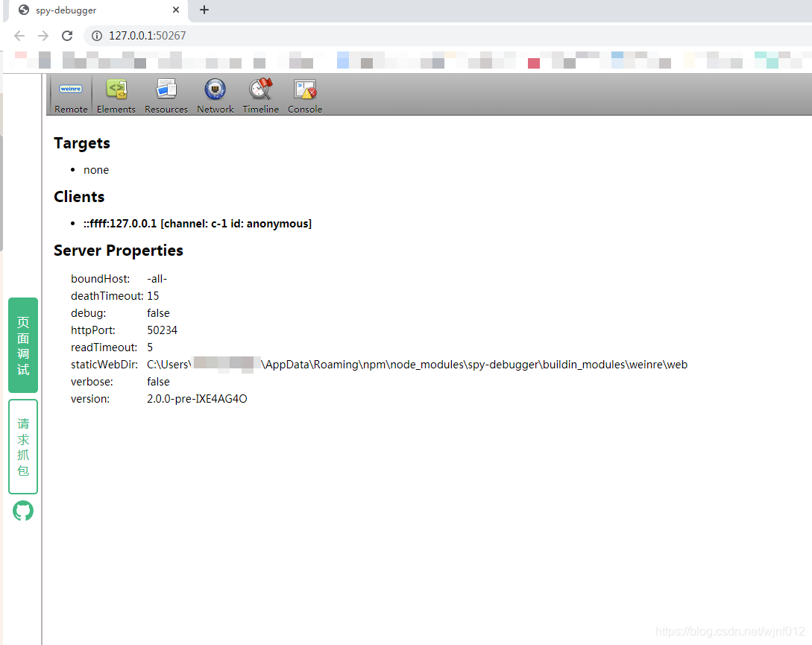Click the 'none' targets entry
This screenshot has height=645, width=812.
tap(96, 170)
